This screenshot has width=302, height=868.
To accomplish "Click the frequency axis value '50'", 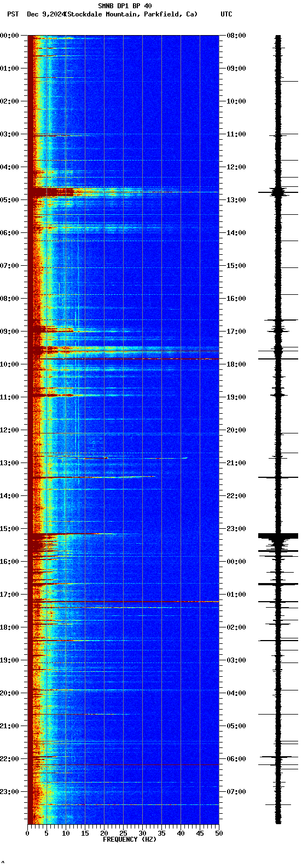I will (219, 833).
